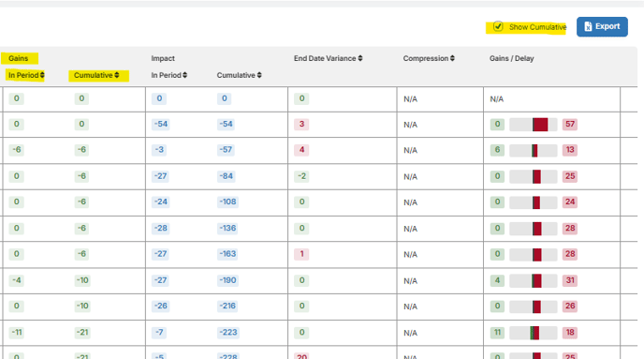Click the delay value 18
This screenshot has height=359, width=644.
tap(570, 332)
